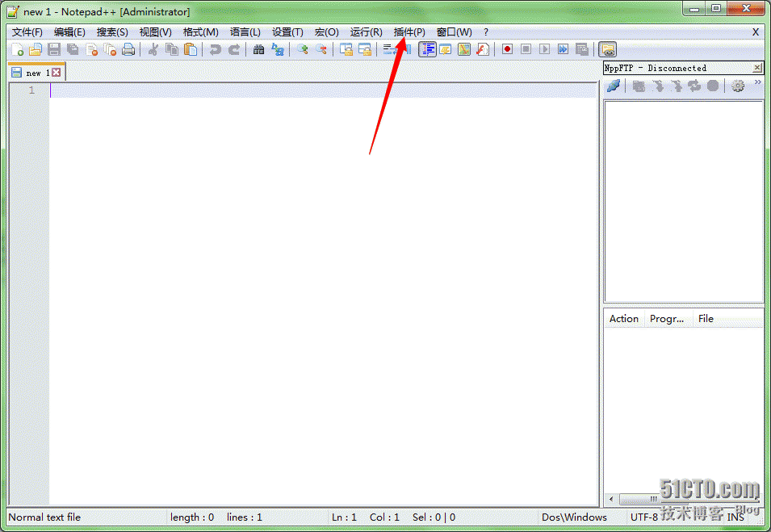Click the Save All toolbar icon

click(x=73, y=50)
